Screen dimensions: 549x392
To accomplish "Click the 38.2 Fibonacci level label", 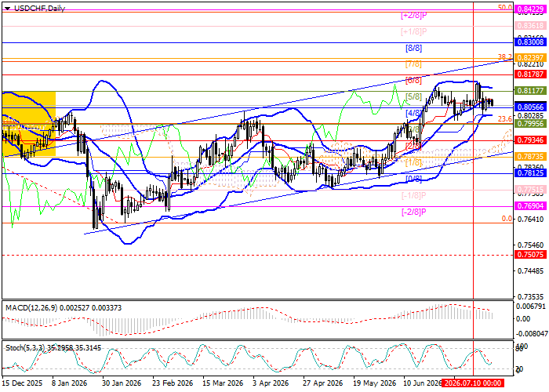I will tap(505, 56).
